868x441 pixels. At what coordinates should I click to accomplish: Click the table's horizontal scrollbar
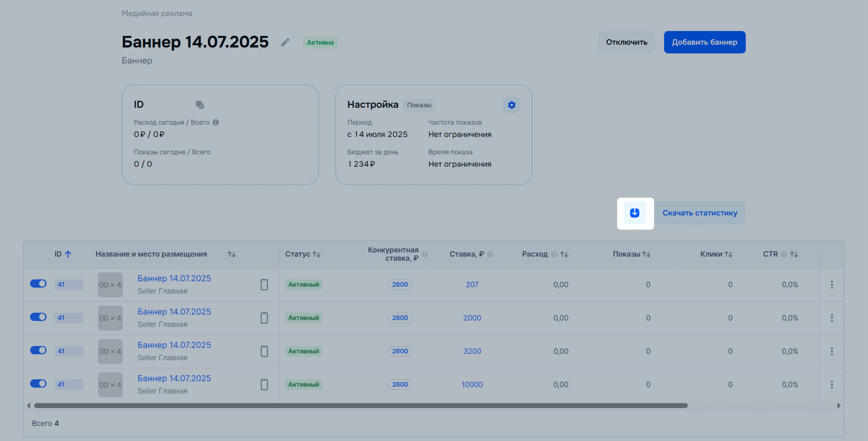click(360, 405)
